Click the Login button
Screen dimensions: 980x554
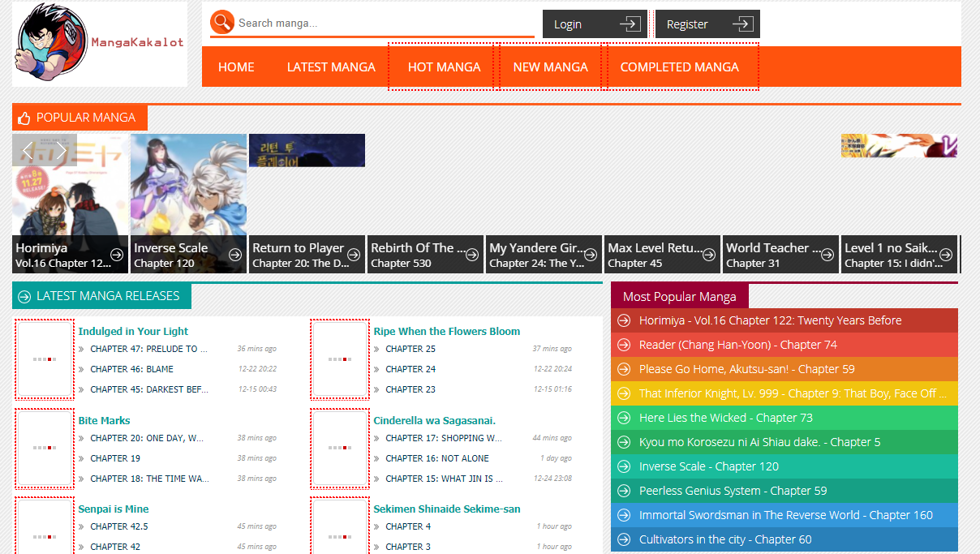coord(595,24)
